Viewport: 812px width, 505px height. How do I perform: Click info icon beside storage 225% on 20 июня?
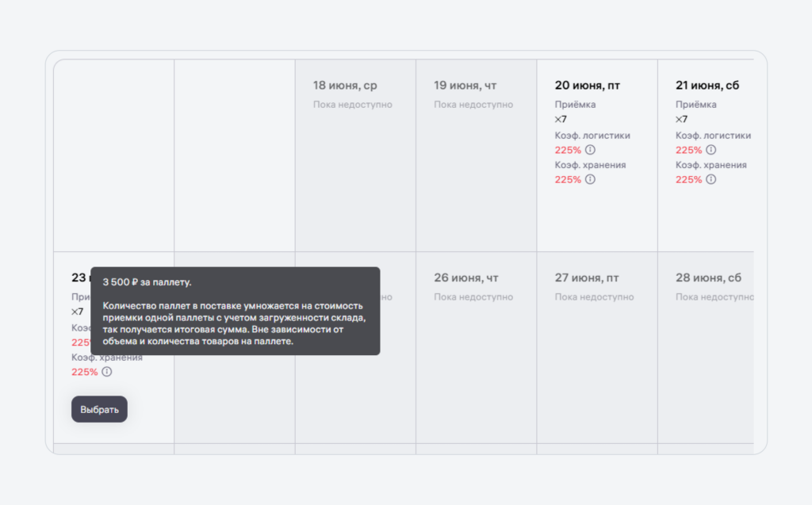point(590,179)
